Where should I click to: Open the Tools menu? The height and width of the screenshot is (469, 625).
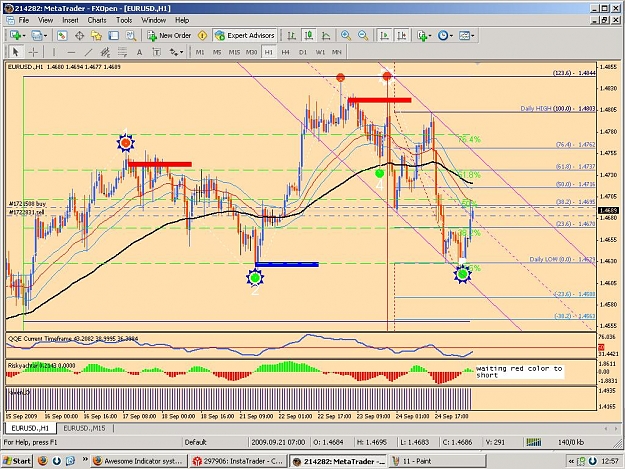tap(124, 20)
